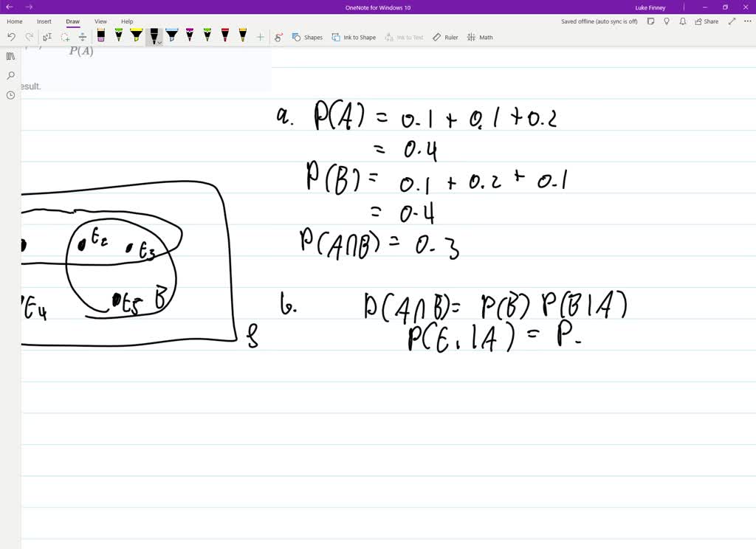Open the More options ellipsis menu
This screenshot has width=756, height=549.
pyautogui.click(x=749, y=21)
